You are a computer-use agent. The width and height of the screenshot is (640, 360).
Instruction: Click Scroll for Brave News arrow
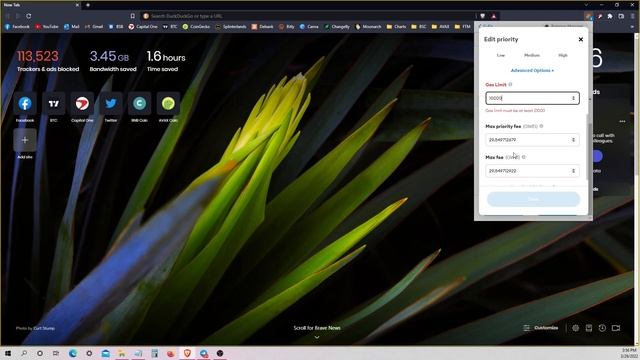(317, 337)
